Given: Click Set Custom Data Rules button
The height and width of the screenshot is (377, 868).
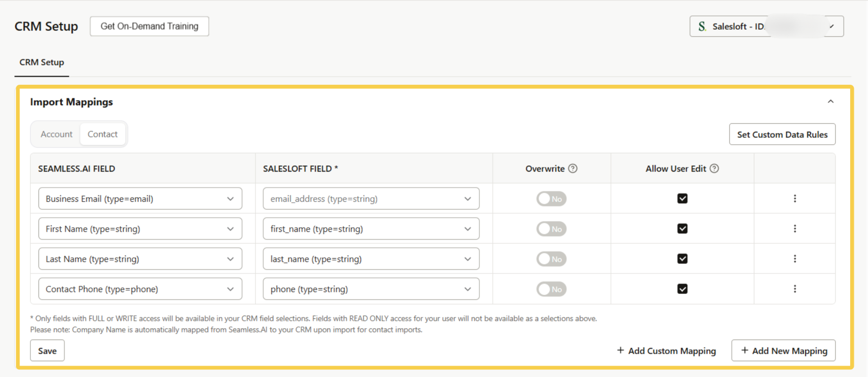Looking at the screenshot, I should [x=782, y=134].
